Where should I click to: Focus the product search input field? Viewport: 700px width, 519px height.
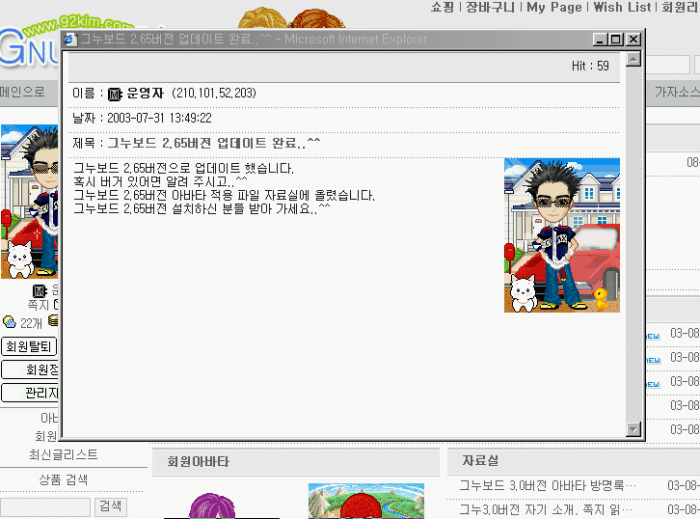tap(45, 507)
